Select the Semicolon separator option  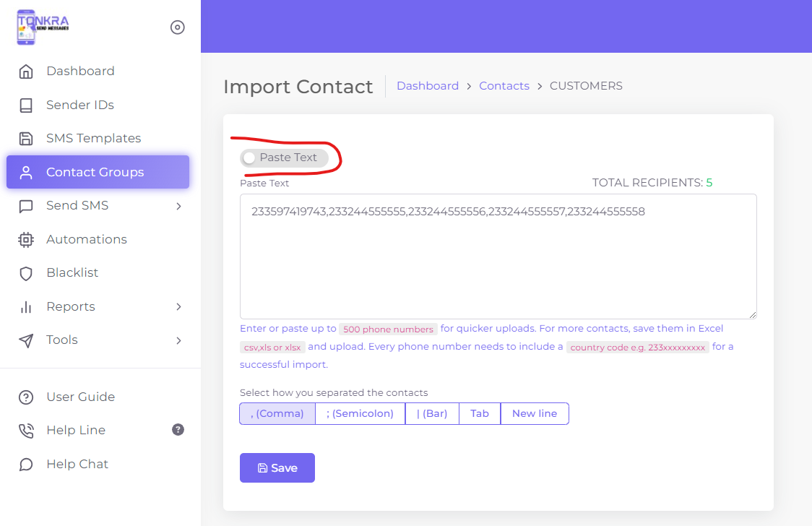pos(360,414)
